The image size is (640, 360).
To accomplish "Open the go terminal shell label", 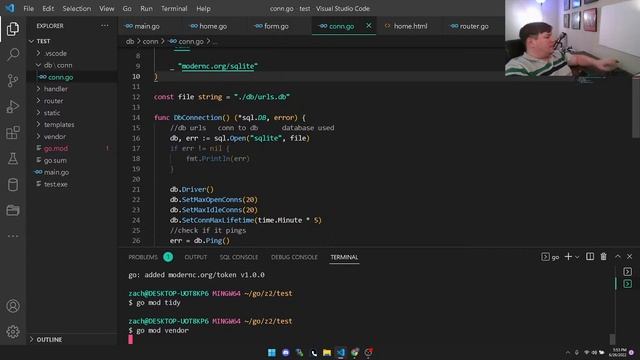I will pos(551,257).
